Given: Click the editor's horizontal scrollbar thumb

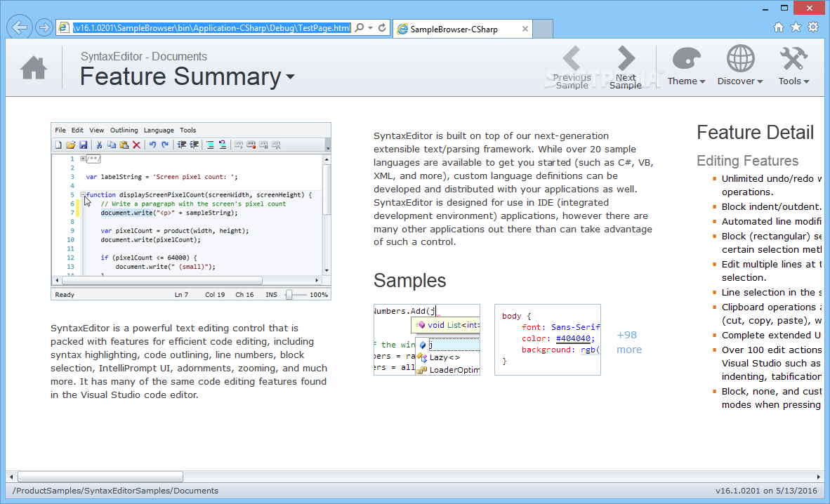Looking at the screenshot, I should [162, 280].
